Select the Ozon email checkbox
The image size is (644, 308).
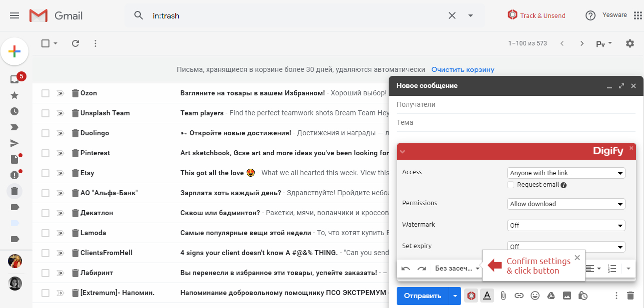[45, 93]
